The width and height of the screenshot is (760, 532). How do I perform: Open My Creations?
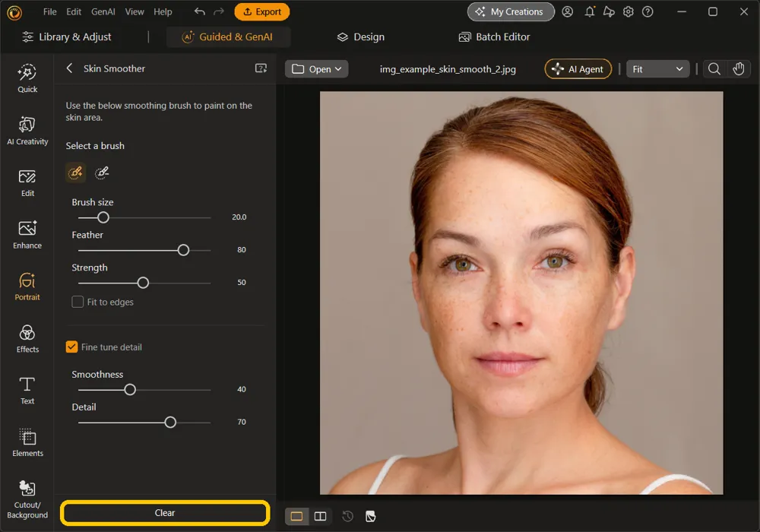tap(511, 11)
